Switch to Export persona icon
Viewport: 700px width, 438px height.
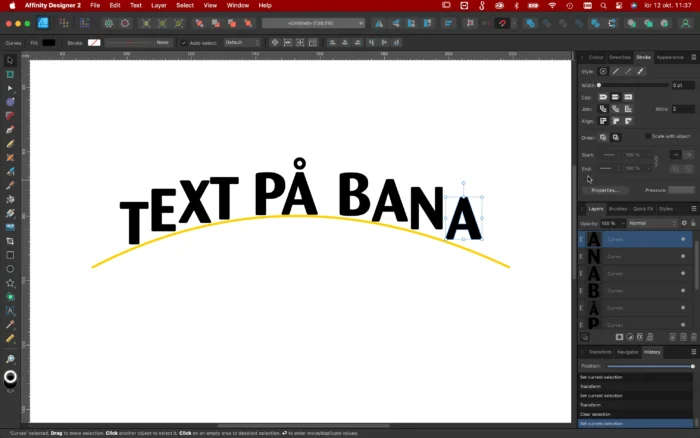(84, 23)
